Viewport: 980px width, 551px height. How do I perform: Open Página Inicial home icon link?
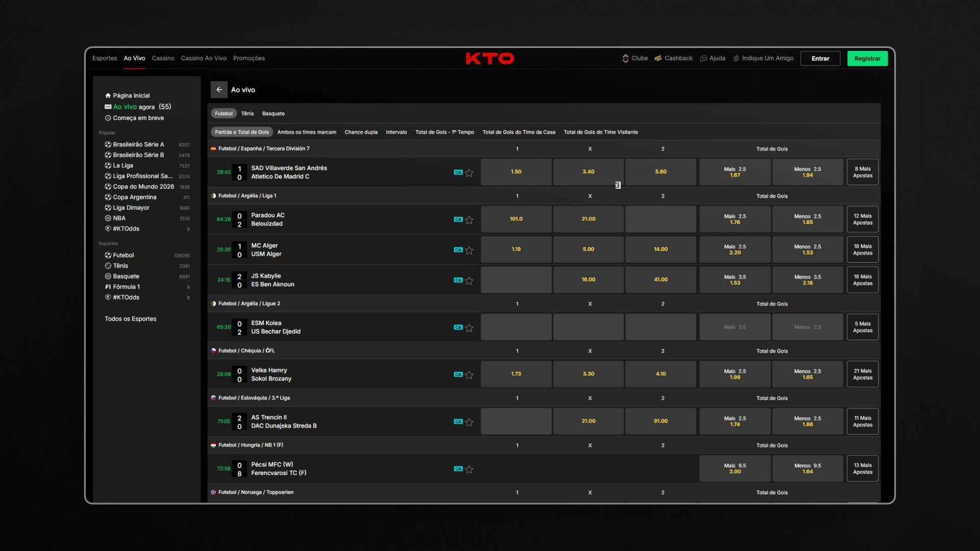click(127, 95)
